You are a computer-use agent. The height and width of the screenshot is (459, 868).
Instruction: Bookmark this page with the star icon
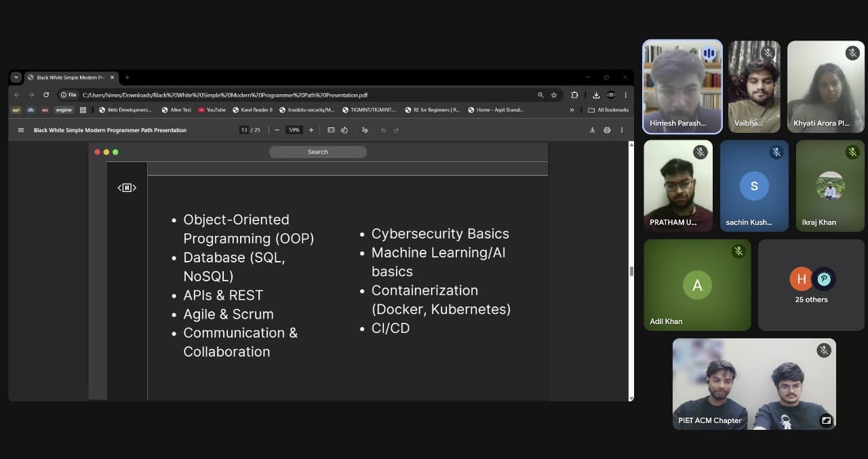pos(554,95)
